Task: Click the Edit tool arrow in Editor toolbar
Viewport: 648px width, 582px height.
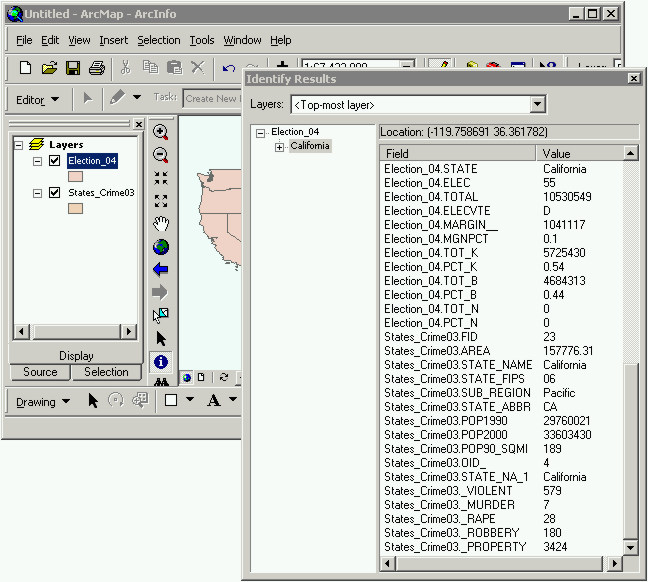Action: (x=88, y=98)
